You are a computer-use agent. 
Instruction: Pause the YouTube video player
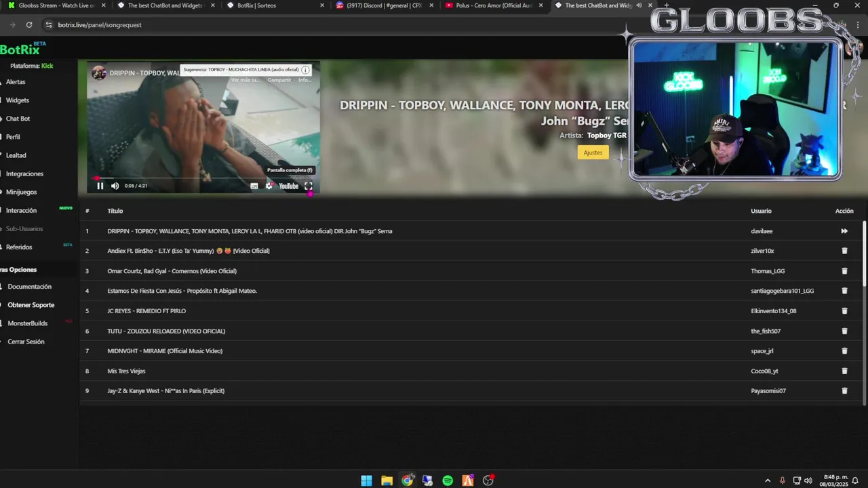pos(100,186)
